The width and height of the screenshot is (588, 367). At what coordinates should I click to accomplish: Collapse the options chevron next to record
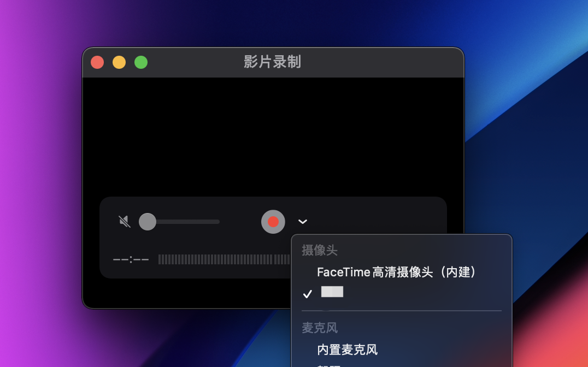tap(303, 222)
